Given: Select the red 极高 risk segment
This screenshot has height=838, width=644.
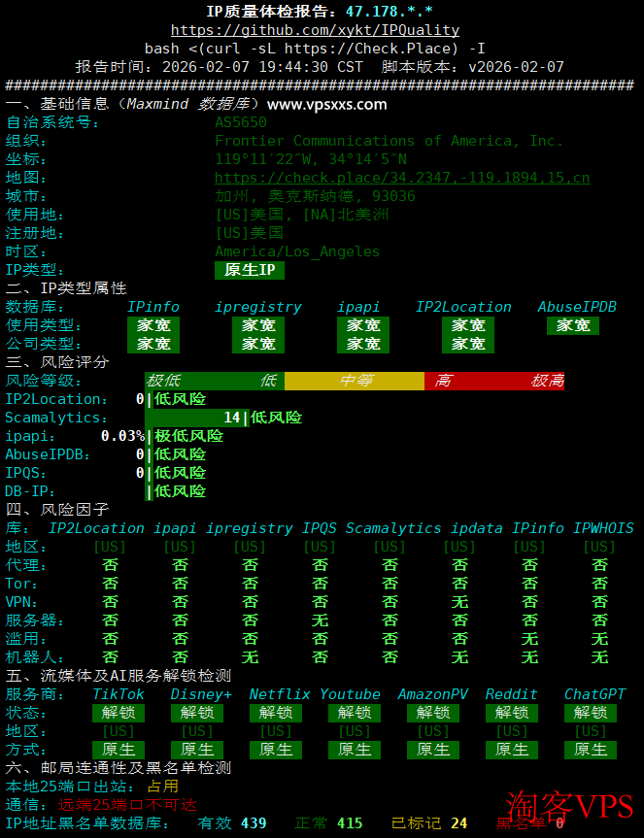Looking at the screenshot, I should point(547,381).
